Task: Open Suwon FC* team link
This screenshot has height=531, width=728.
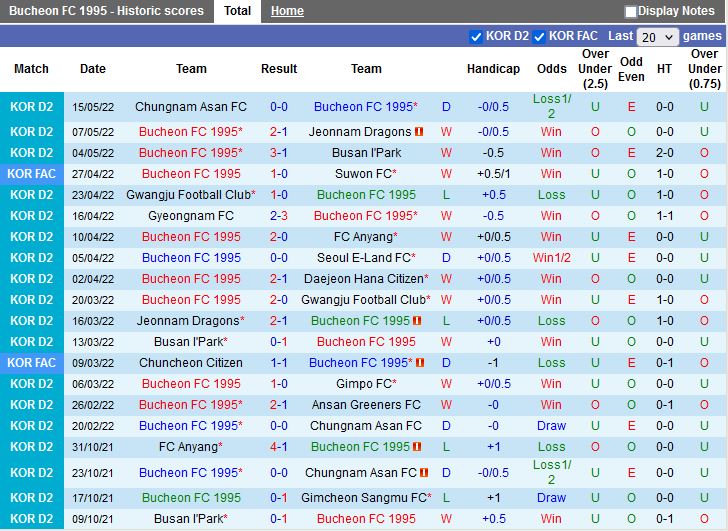Action: [366, 174]
